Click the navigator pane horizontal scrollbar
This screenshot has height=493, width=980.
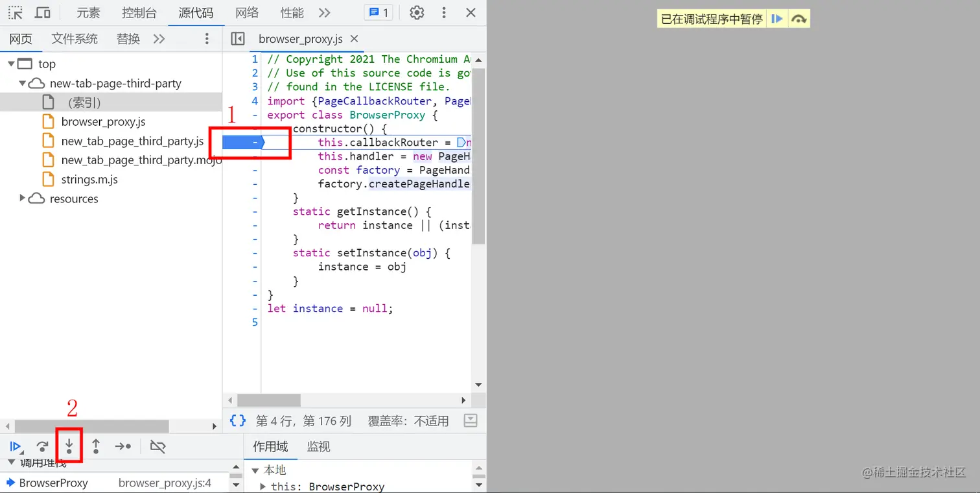(x=91, y=426)
